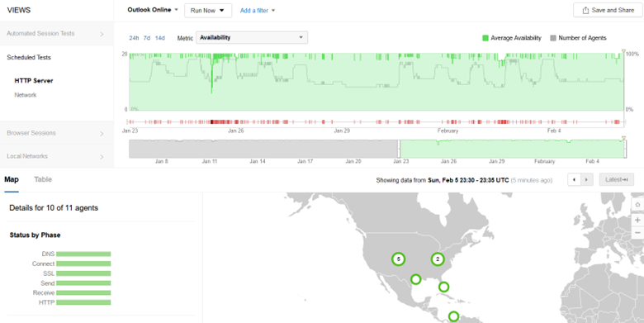
Task: Go to previous time interval arrow
Action: pyautogui.click(x=574, y=179)
